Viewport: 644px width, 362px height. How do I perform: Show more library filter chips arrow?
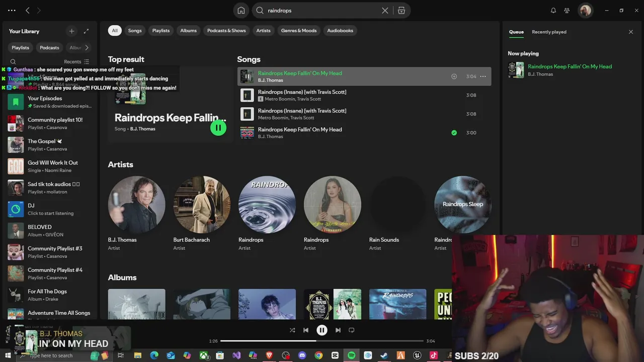(x=87, y=48)
